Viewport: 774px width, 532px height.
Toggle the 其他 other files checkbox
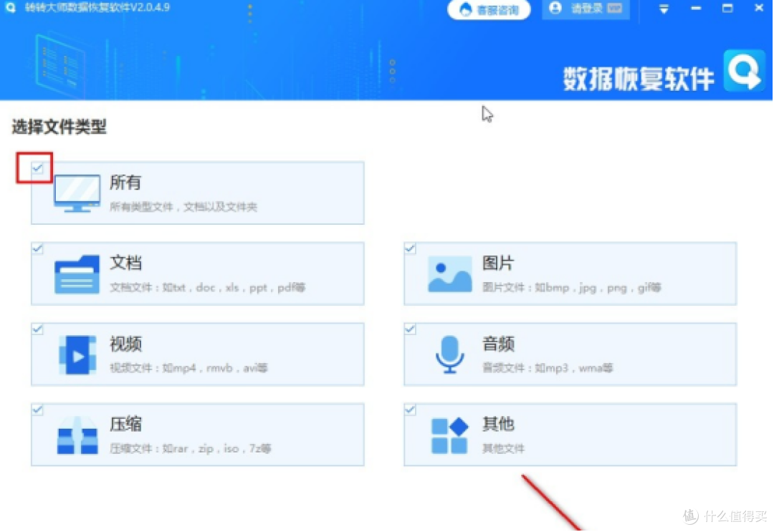point(410,410)
